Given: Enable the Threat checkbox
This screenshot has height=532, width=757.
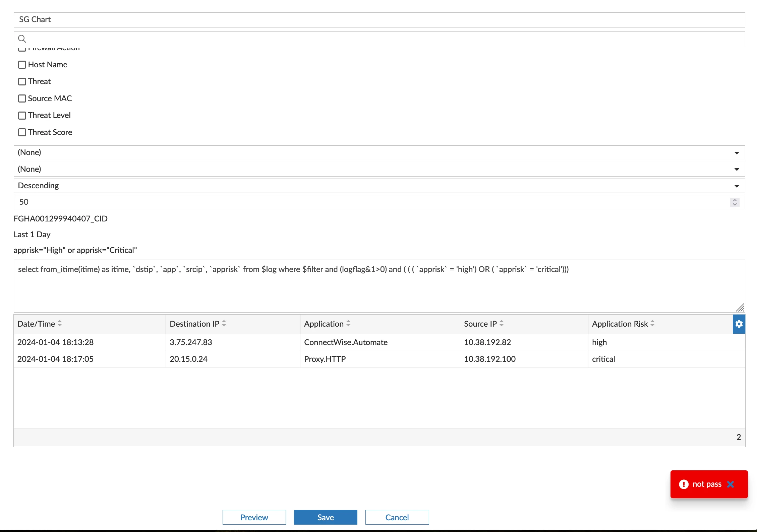Looking at the screenshot, I should pos(22,81).
